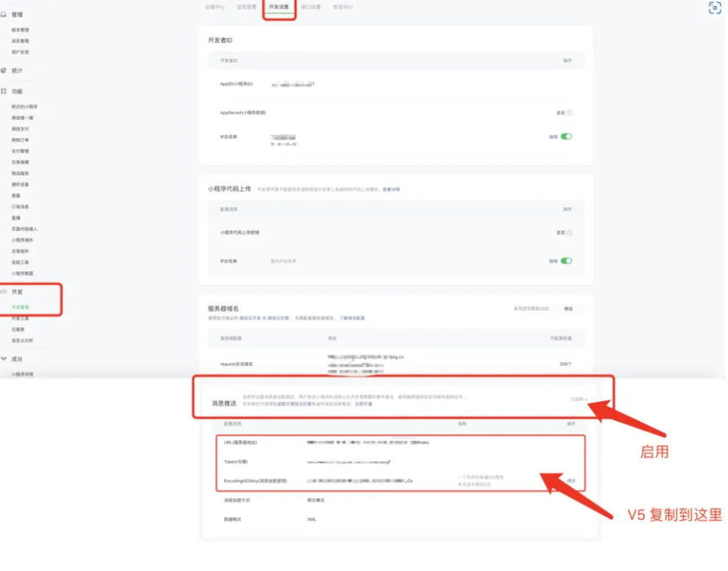
Task: Click the 开发 code brackets icon
Action: pyautogui.click(x=4, y=291)
